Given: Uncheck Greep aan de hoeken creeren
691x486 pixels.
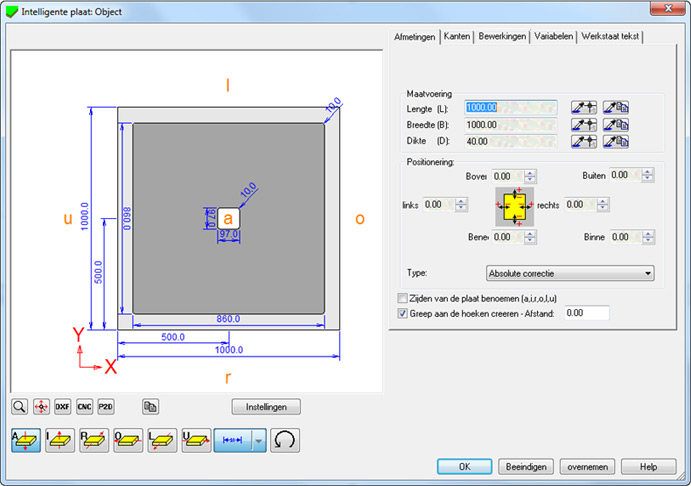Looking at the screenshot, I should coord(402,313).
